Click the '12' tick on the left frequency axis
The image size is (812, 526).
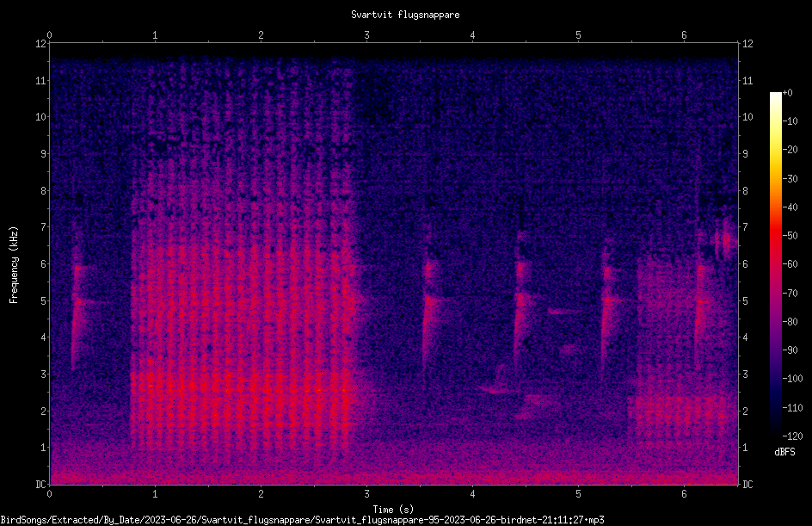(40, 44)
